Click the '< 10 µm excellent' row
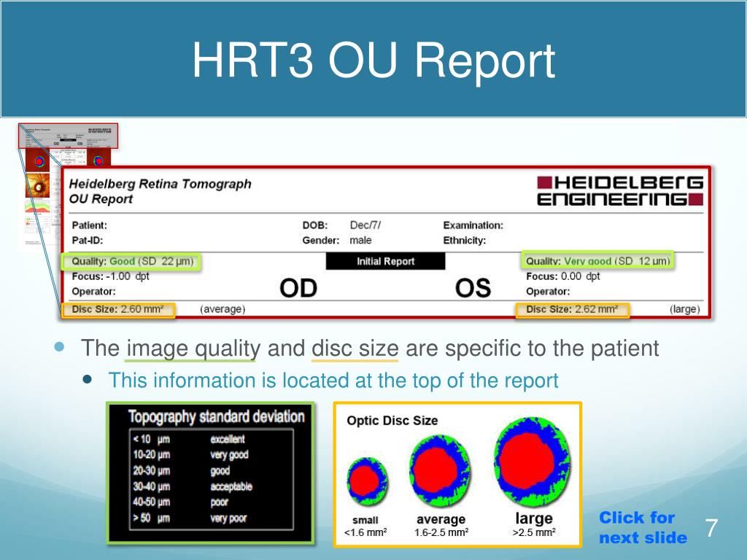The image size is (747, 560). (189, 439)
